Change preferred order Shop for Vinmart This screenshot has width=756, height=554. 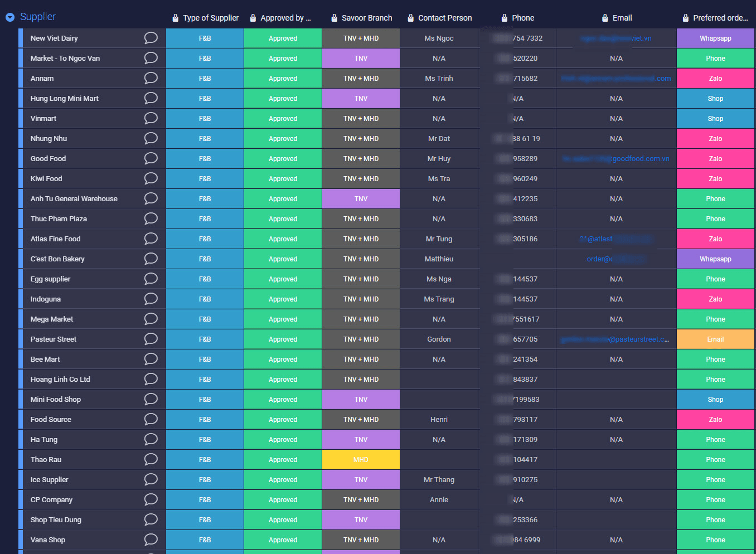(715, 119)
